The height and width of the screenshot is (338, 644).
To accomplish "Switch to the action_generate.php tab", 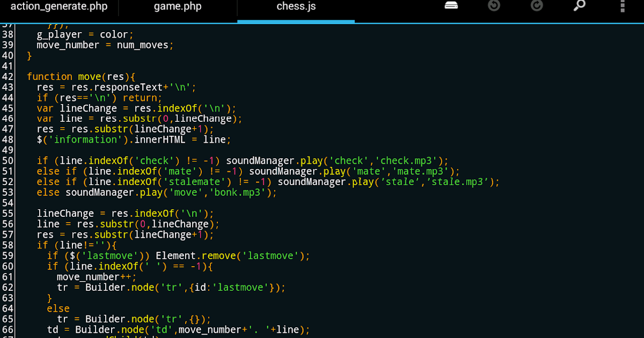I will coord(59,7).
